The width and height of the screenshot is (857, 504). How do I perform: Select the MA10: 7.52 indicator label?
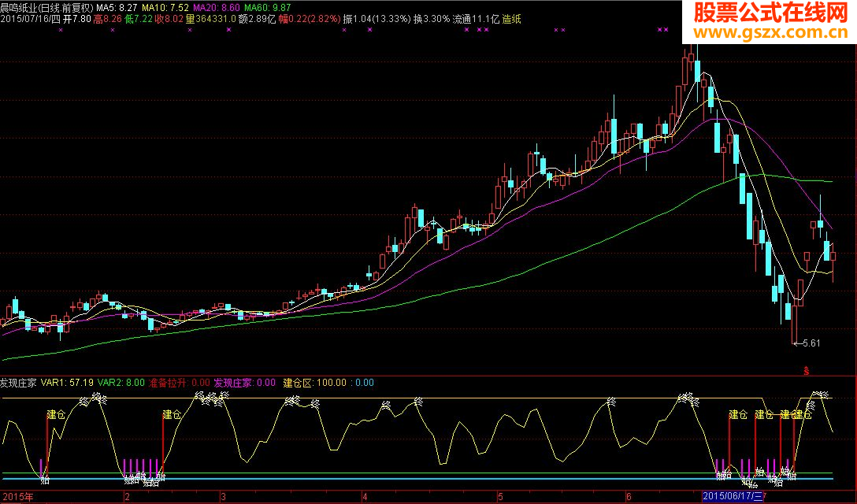165,8
